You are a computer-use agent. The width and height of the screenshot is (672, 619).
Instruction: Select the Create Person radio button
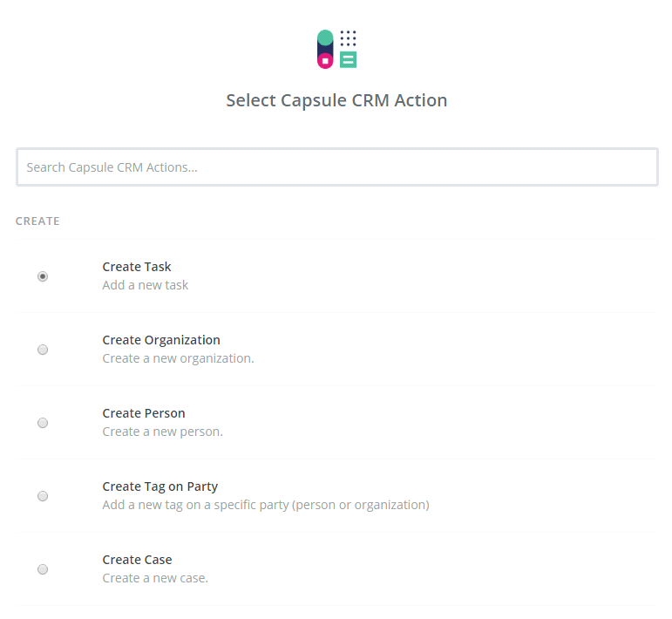(x=43, y=423)
